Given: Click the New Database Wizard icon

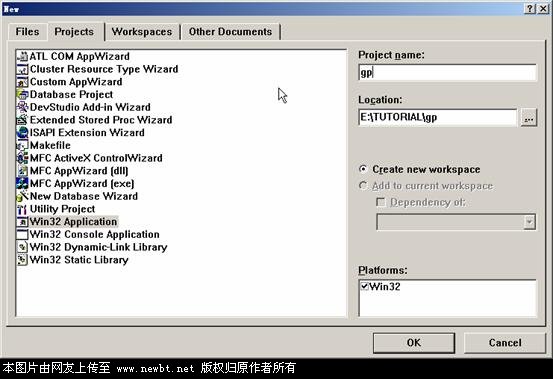Looking at the screenshot, I should click(x=22, y=196).
